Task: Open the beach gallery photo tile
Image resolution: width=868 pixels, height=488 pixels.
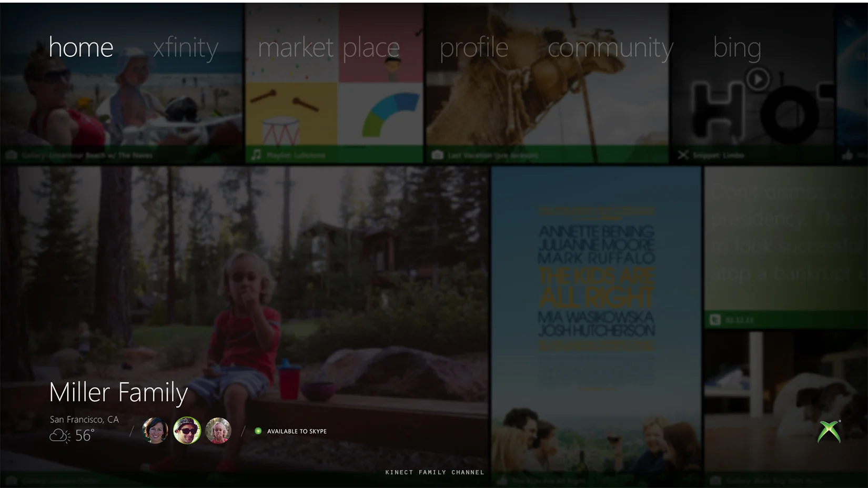Action: coord(122,83)
